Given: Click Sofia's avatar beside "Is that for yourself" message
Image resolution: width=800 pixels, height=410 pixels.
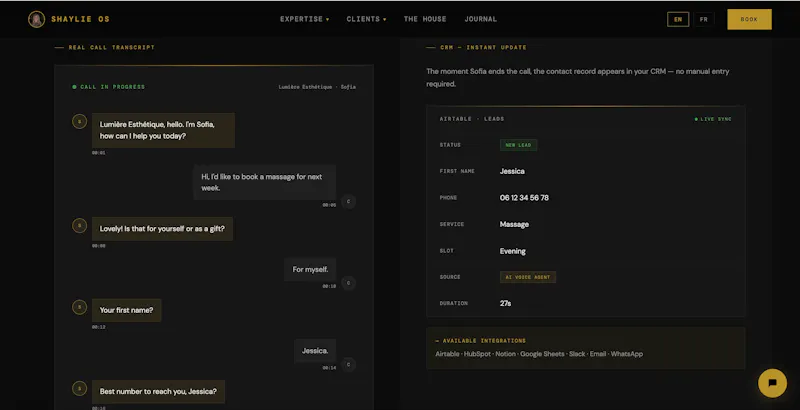Looking at the screenshot, I should [79, 225].
